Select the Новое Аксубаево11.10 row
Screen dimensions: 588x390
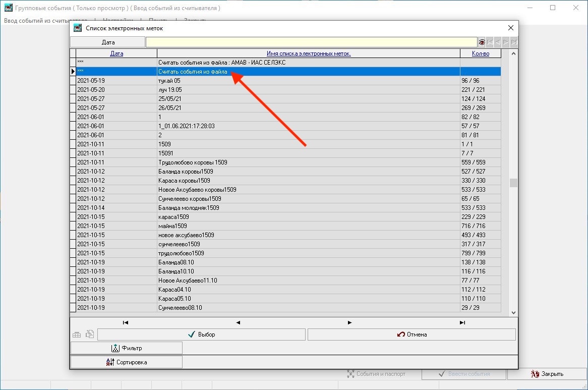coord(288,281)
